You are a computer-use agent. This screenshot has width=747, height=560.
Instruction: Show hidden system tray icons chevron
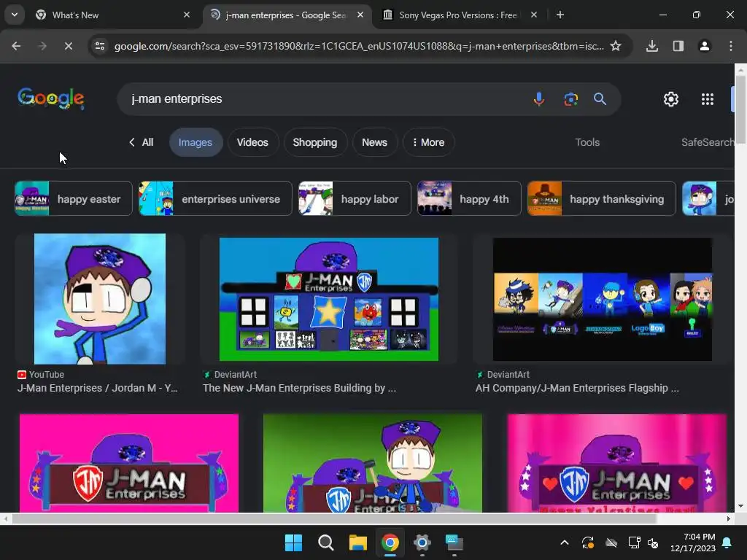click(x=565, y=542)
